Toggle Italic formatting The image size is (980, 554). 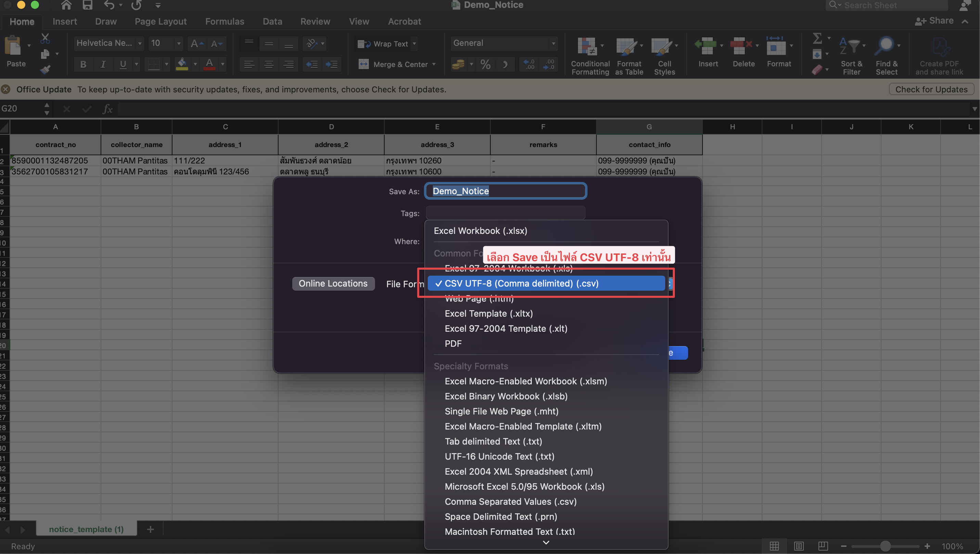point(103,64)
